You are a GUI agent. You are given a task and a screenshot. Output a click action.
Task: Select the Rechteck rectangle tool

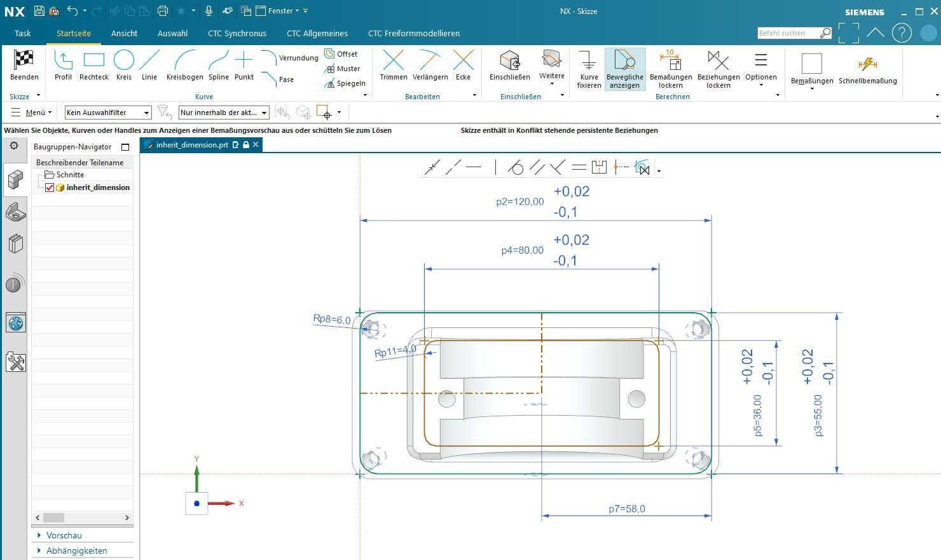(94, 61)
